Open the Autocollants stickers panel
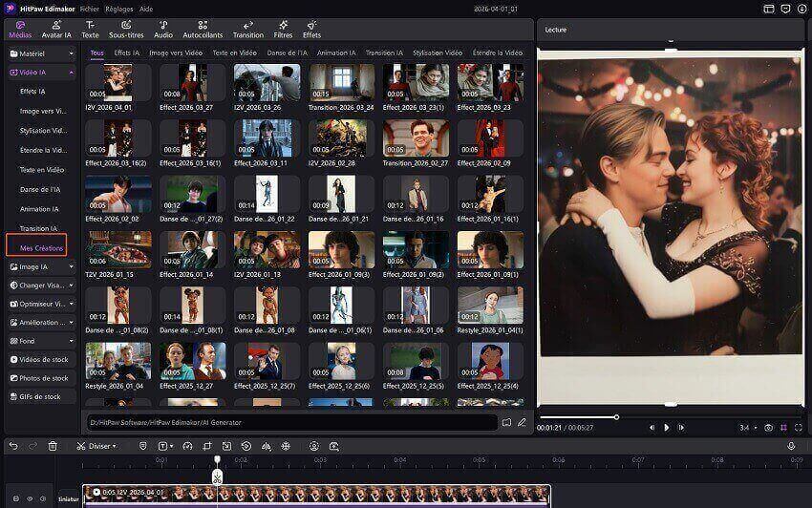Image resolution: width=812 pixels, height=508 pixels. [x=203, y=29]
